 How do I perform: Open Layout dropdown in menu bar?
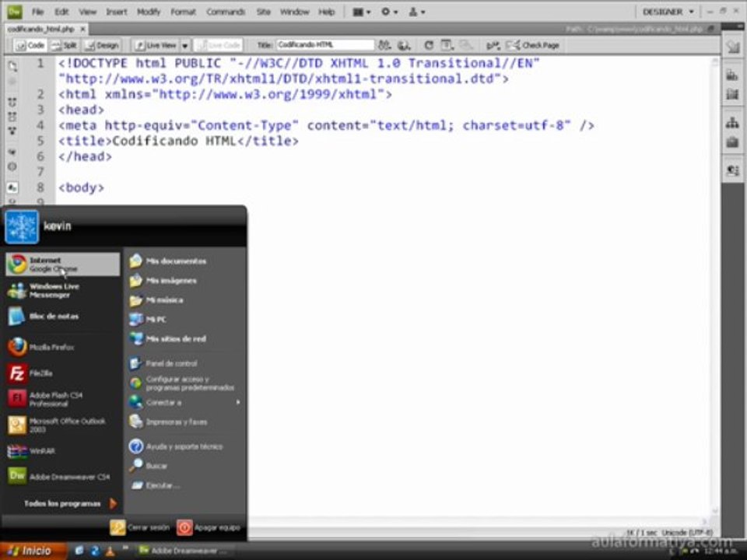click(362, 12)
